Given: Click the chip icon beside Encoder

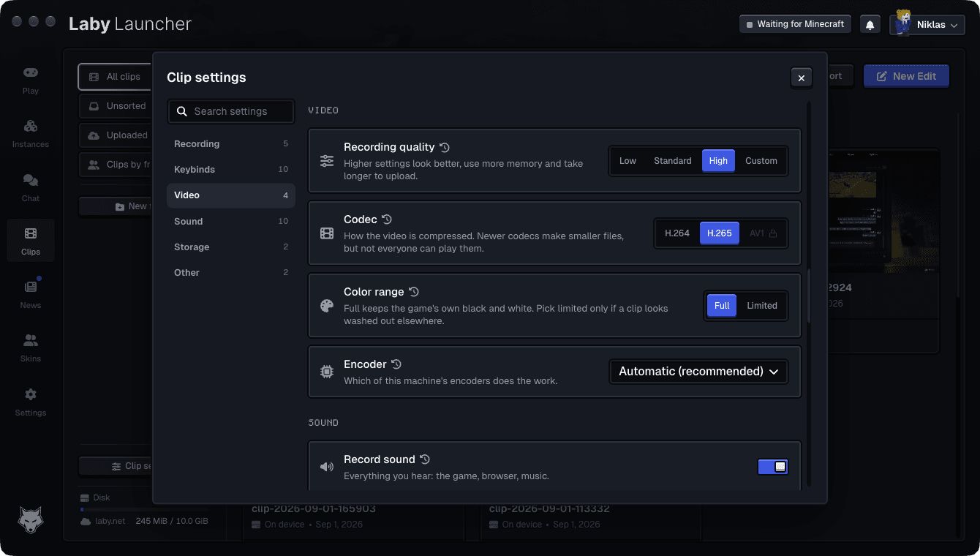Looking at the screenshot, I should click(327, 372).
